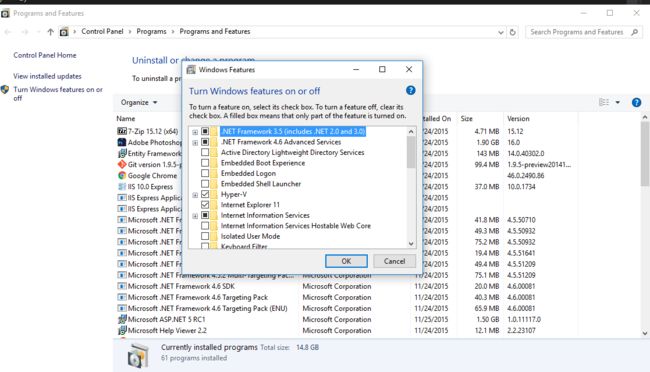Click the back navigation arrow
The image size is (650, 372).
pyautogui.click(x=8, y=32)
